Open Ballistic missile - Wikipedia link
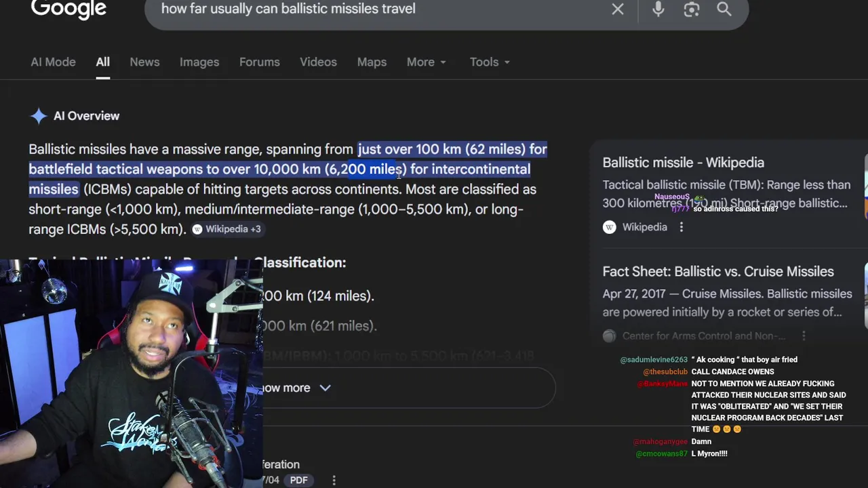This screenshot has width=868, height=488. (683, 163)
